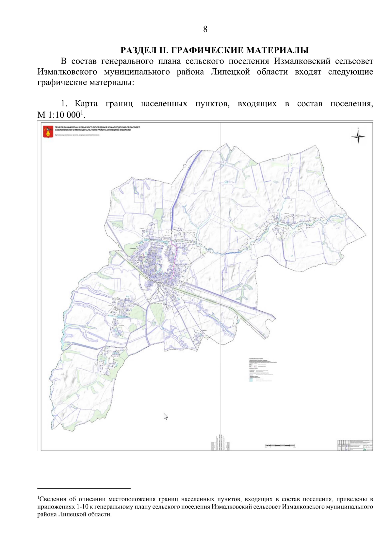
Task: Click the footnote separator line
Action: point(84,488)
